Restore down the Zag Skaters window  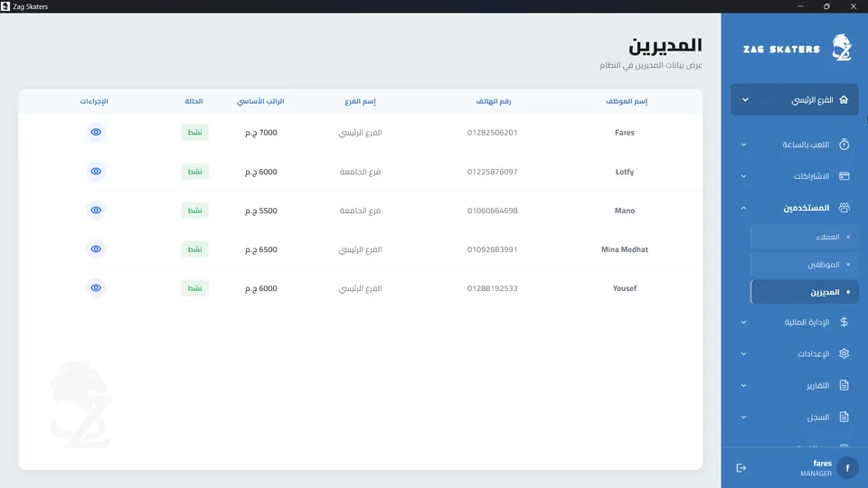pos(826,6)
